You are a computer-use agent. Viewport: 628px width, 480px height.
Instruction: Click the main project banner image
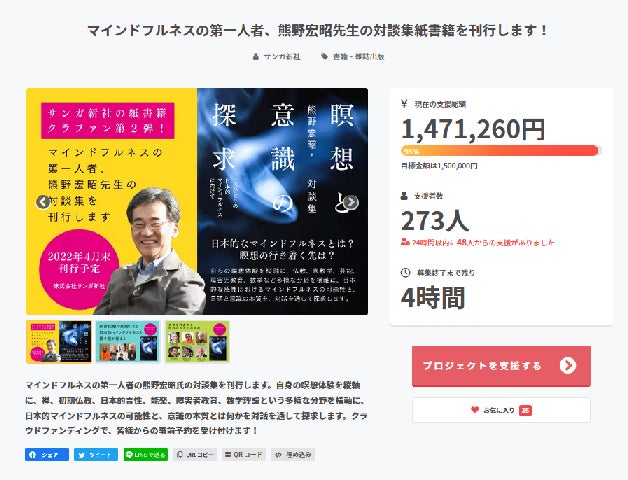tap(197, 201)
